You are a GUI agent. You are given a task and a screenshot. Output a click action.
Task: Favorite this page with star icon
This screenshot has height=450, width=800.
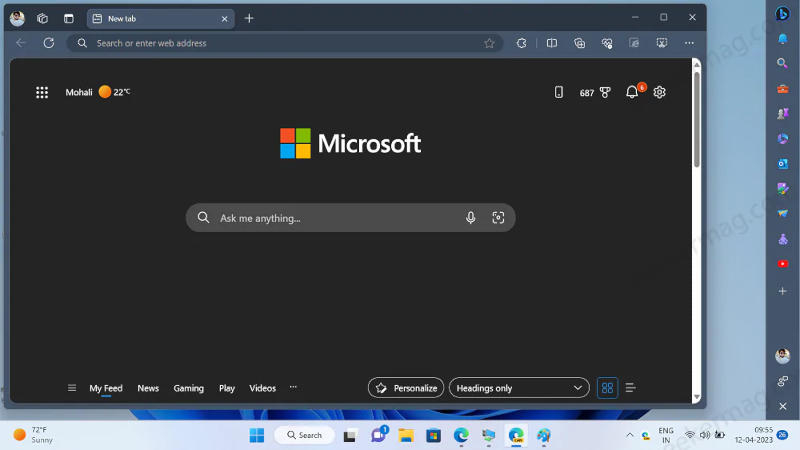click(x=489, y=43)
